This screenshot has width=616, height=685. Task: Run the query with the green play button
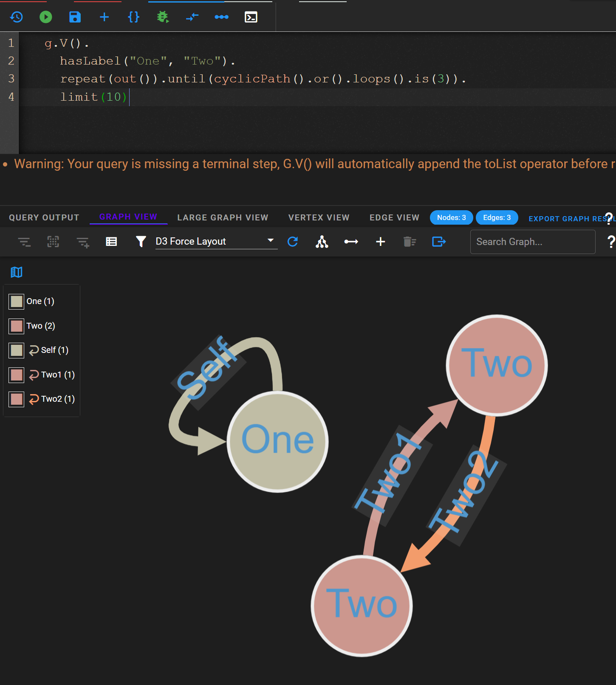click(46, 17)
